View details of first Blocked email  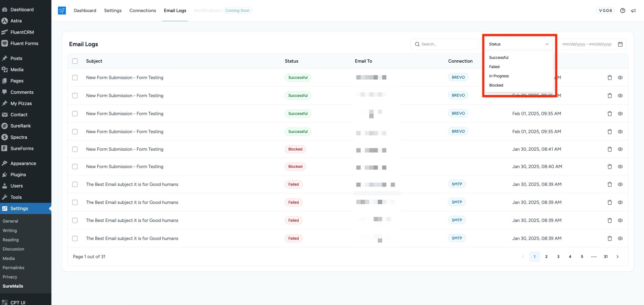click(620, 149)
